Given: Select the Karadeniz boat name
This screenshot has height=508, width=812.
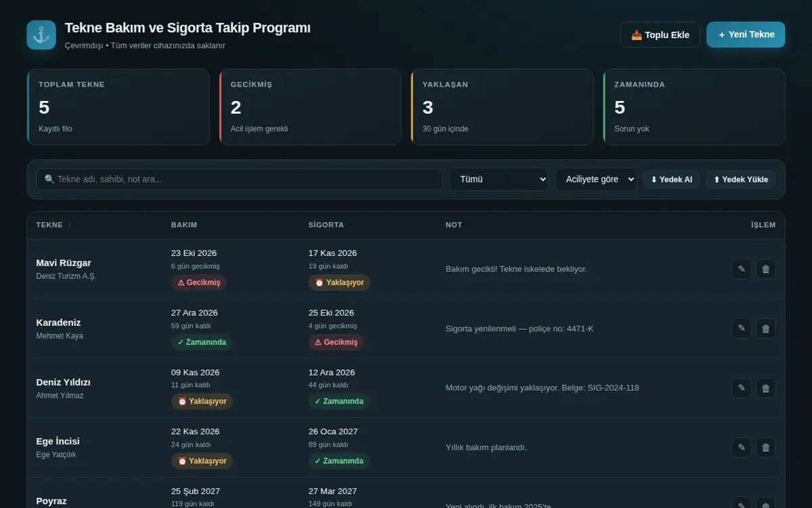Looking at the screenshot, I should (x=58, y=322).
